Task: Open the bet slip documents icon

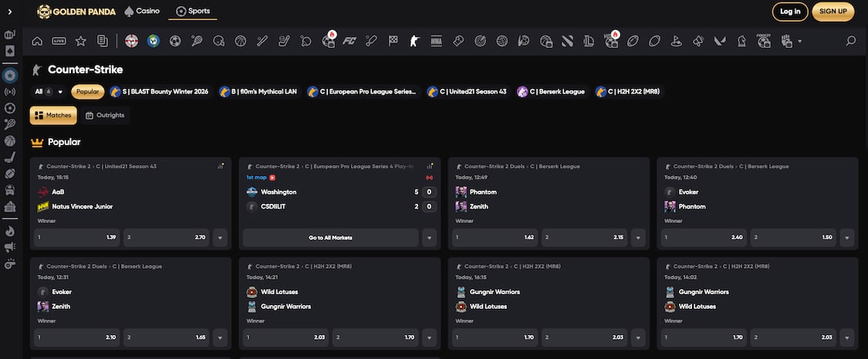Action: (103, 41)
